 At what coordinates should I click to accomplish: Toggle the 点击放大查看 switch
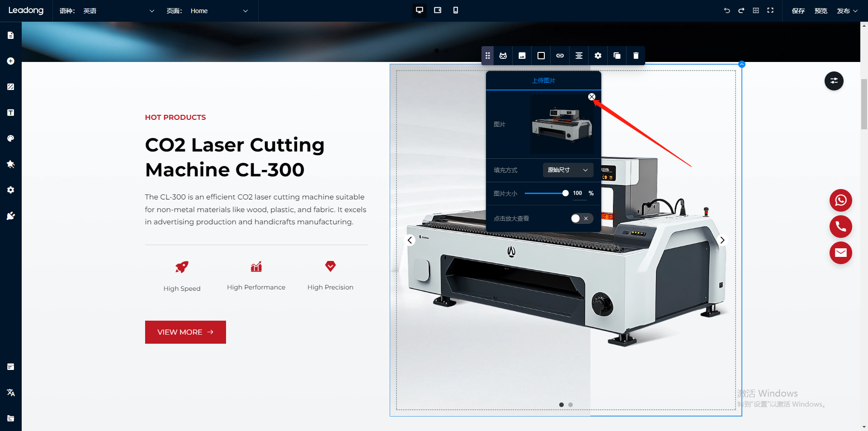[x=581, y=218]
